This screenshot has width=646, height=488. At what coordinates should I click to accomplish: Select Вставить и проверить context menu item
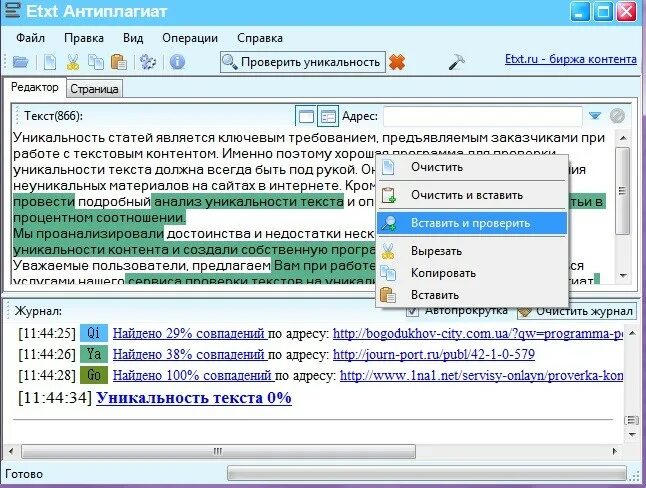pyautogui.click(x=472, y=223)
